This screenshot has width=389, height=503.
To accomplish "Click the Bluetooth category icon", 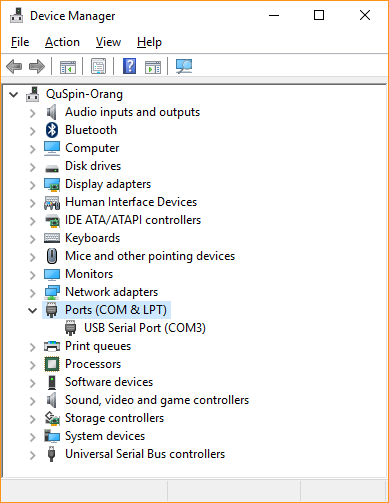I will pos(52,130).
